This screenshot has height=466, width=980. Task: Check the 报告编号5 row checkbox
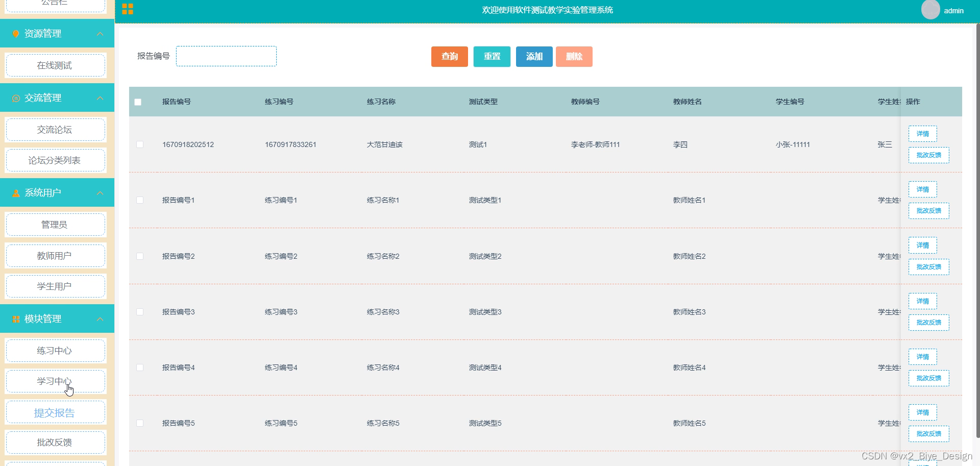coord(140,423)
